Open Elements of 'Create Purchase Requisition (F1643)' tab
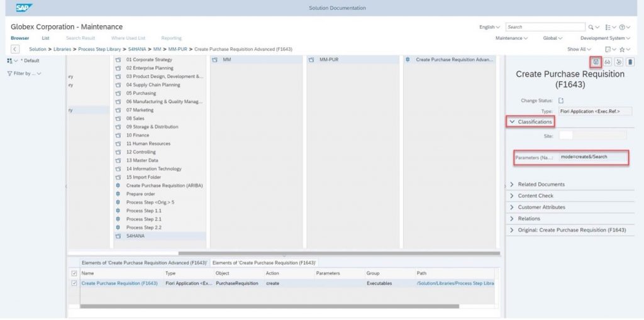 (x=264, y=263)
